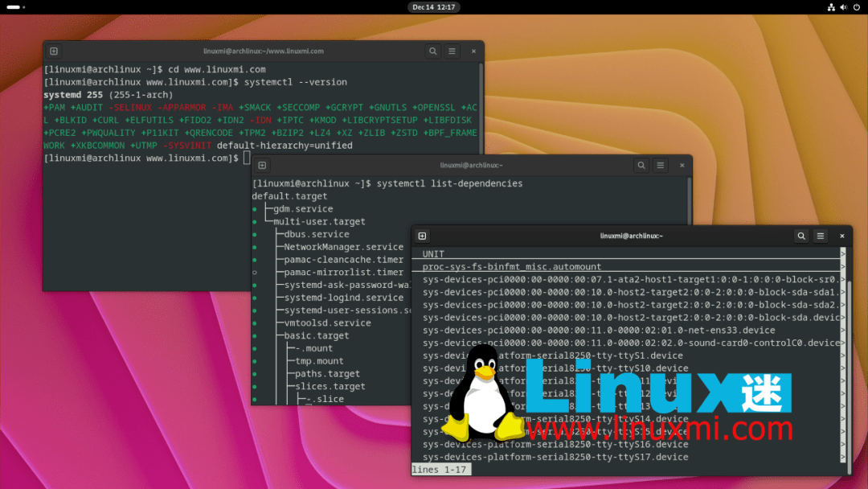Open the hamburger menu of the frontmost terminal
Image resolution: width=868 pixels, height=489 pixels.
(820, 236)
